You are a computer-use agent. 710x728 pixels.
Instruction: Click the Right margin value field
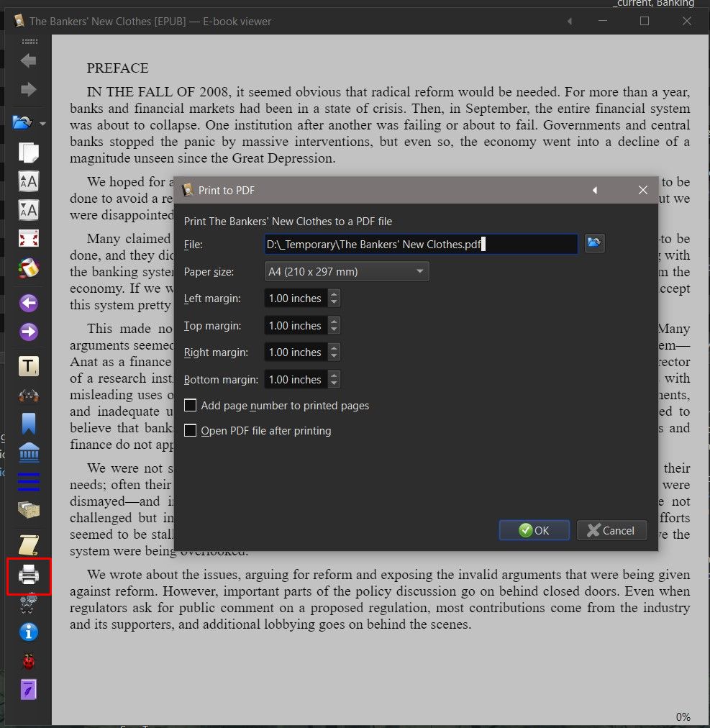pyautogui.click(x=296, y=352)
